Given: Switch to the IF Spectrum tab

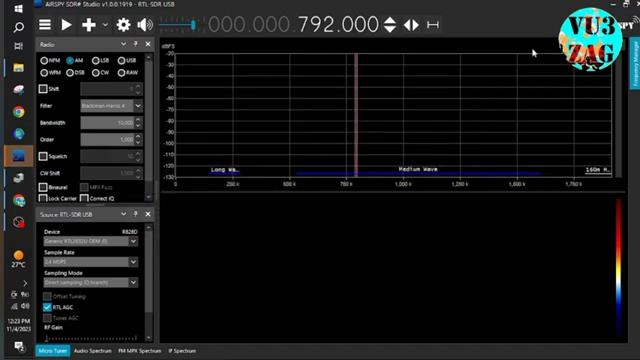Looking at the screenshot, I should tap(182, 351).
